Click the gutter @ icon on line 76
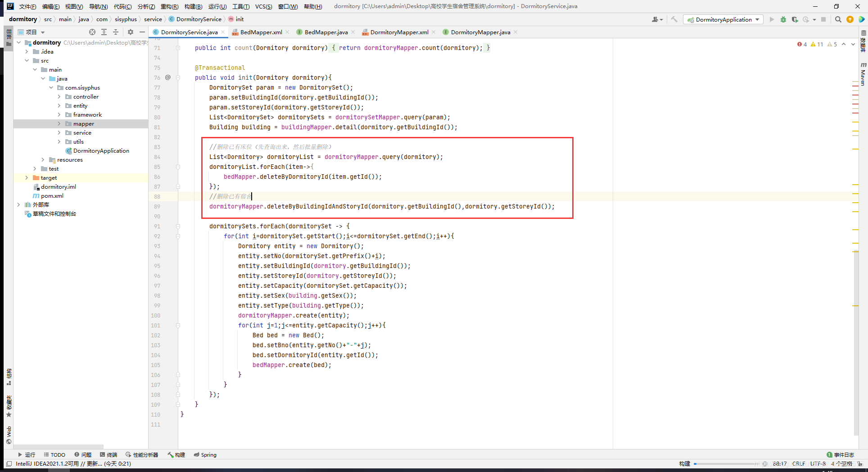Viewport: 868px width, 472px height. tap(168, 77)
